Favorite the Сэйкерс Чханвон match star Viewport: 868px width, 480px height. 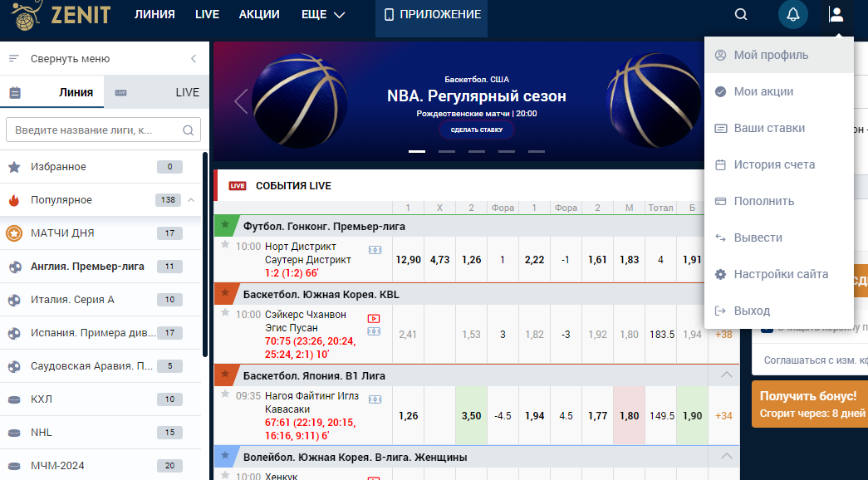point(225,312)
